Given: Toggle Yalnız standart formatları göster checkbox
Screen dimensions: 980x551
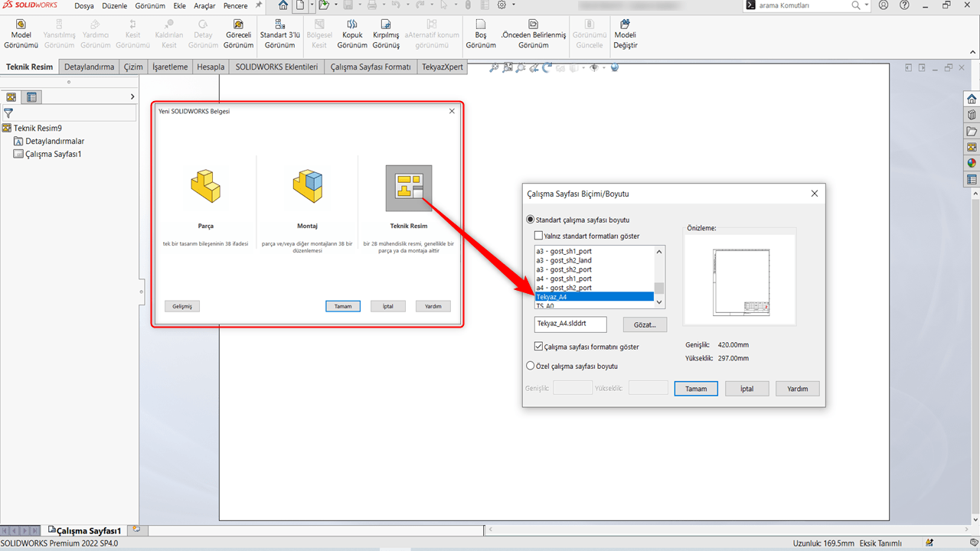Looking at the screenshot, I should 539,236.
